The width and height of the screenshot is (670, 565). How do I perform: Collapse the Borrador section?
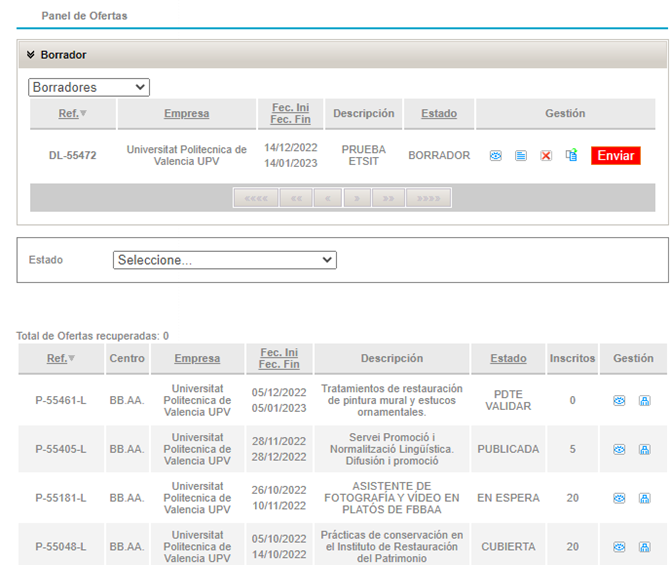(x=31, y=55)
